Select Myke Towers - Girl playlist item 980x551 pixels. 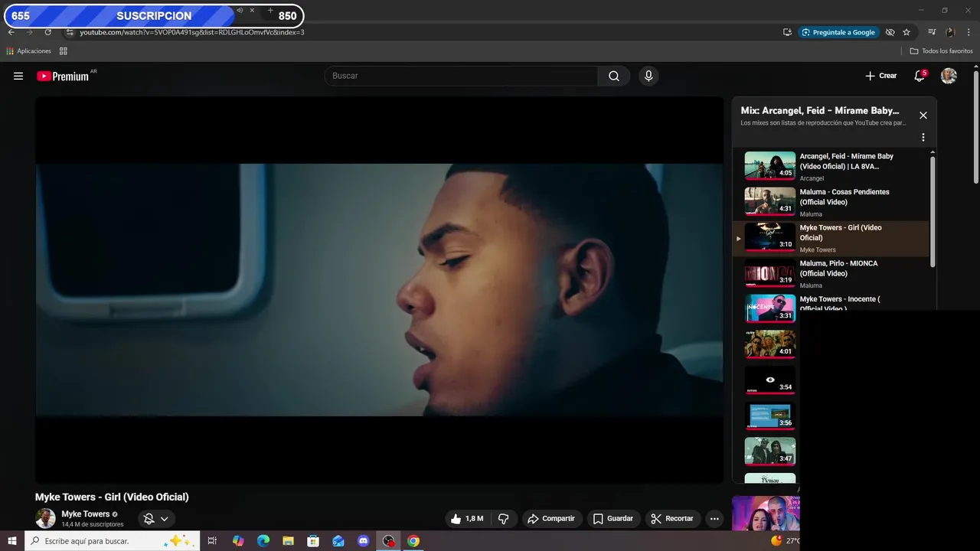(x=831, y=239)
